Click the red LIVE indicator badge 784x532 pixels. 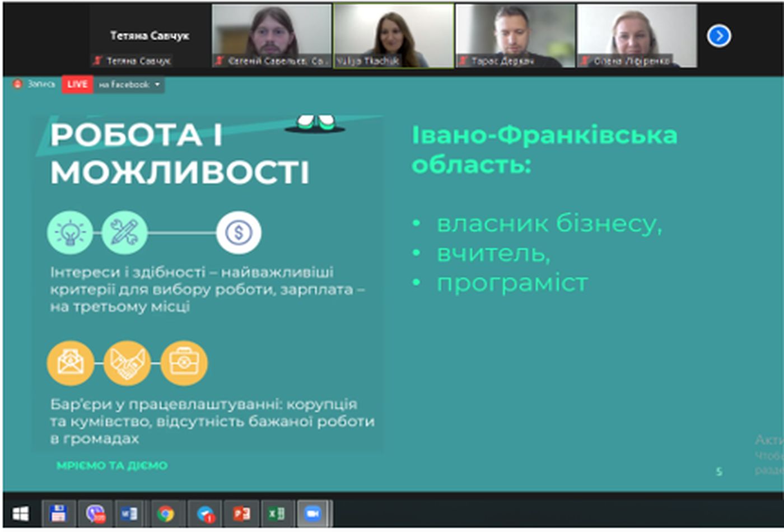coord(77,85)
